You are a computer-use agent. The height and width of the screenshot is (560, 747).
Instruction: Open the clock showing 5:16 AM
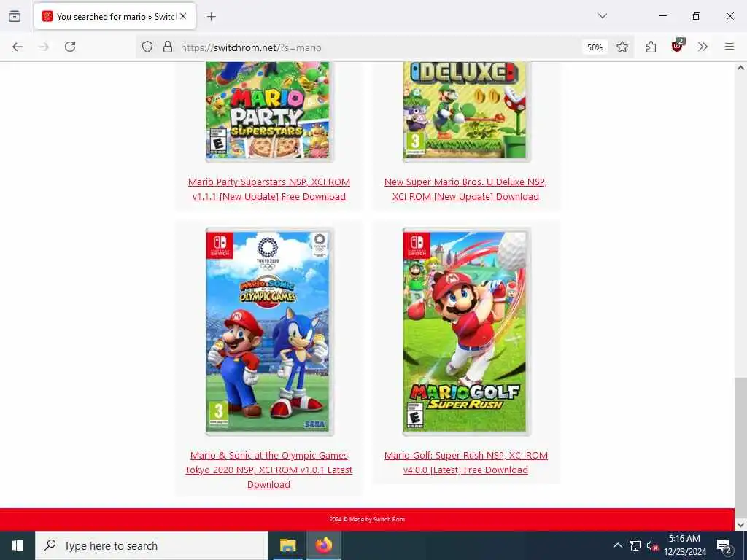tap(684, 545)
